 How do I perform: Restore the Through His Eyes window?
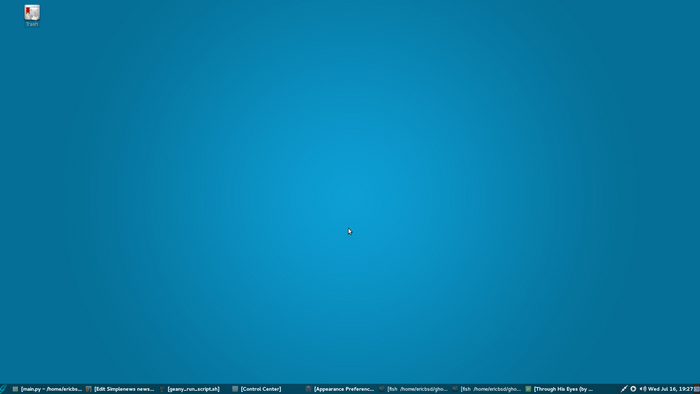(x=559, y=389)
